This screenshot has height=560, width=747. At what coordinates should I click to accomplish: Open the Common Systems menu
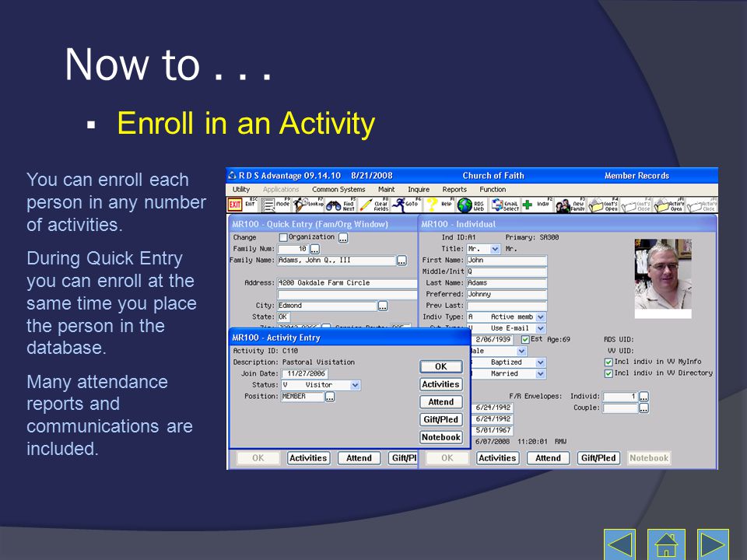(338, 189)
